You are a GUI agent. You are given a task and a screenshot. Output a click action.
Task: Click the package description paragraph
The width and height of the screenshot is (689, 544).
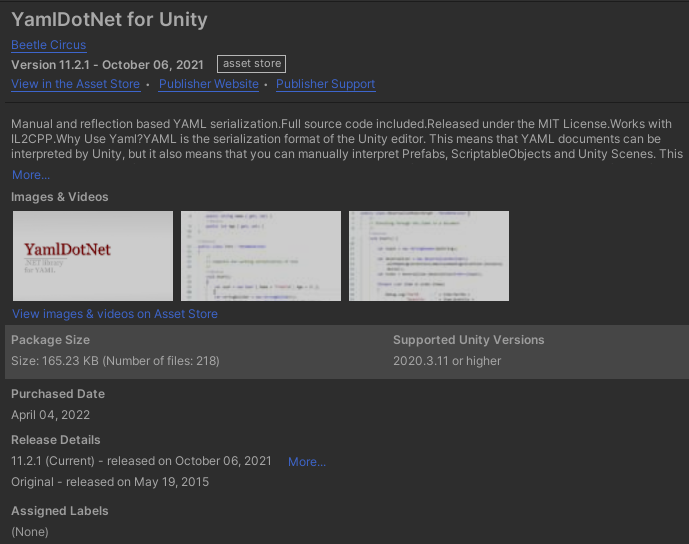[x=347, y=139]
